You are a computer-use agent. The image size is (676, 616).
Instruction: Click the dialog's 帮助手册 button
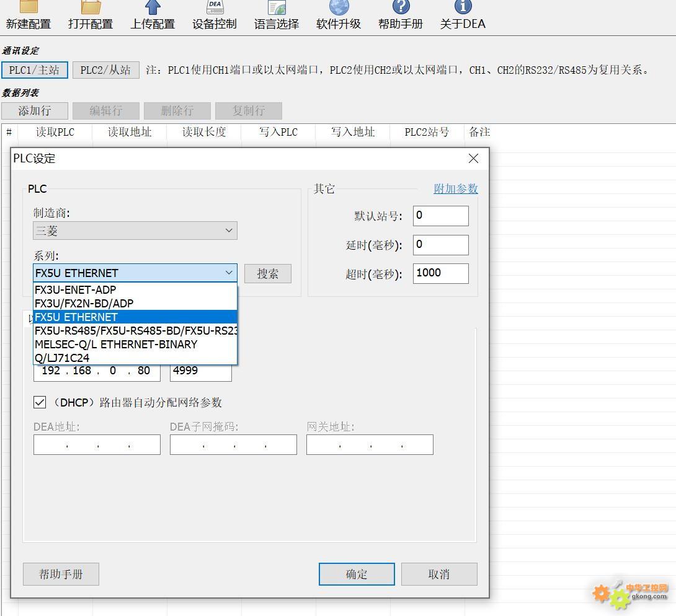coord(61,574)
